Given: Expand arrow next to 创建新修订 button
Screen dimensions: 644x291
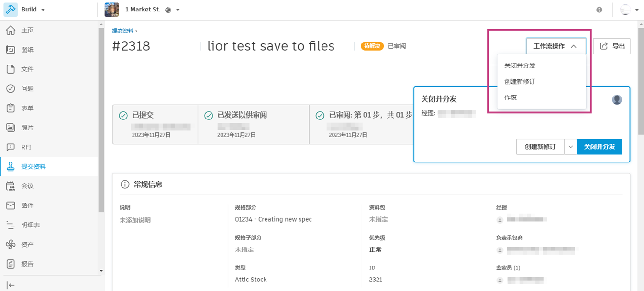Looking at the screenshot, I should [x=570, y=147].
